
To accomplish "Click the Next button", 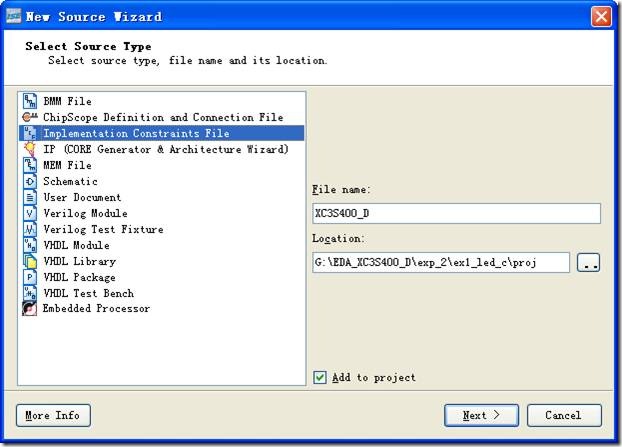I will click(x=480, y=415).
